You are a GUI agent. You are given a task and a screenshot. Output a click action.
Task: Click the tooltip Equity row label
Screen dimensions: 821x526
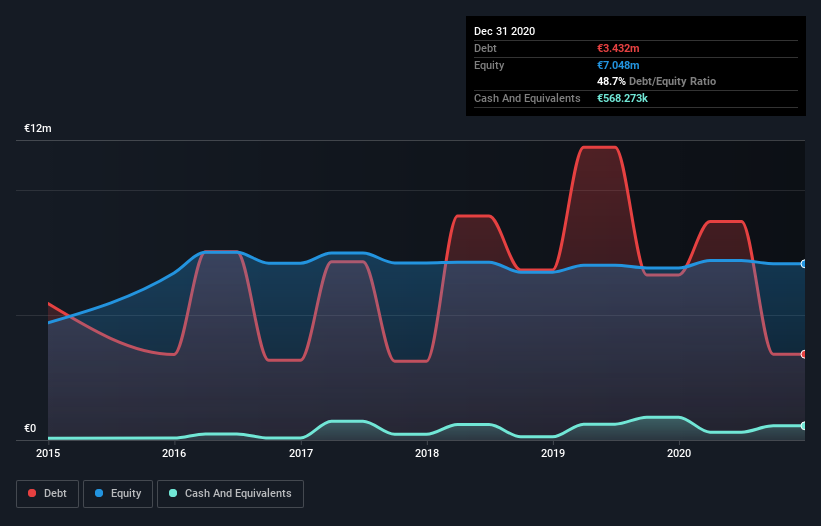(x=489, y=65)
